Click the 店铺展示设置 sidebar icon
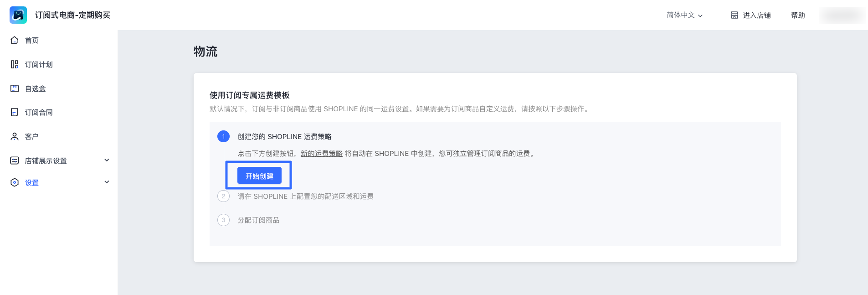The width and height of the screenshot is (868, 295). (x=15, y=160)
